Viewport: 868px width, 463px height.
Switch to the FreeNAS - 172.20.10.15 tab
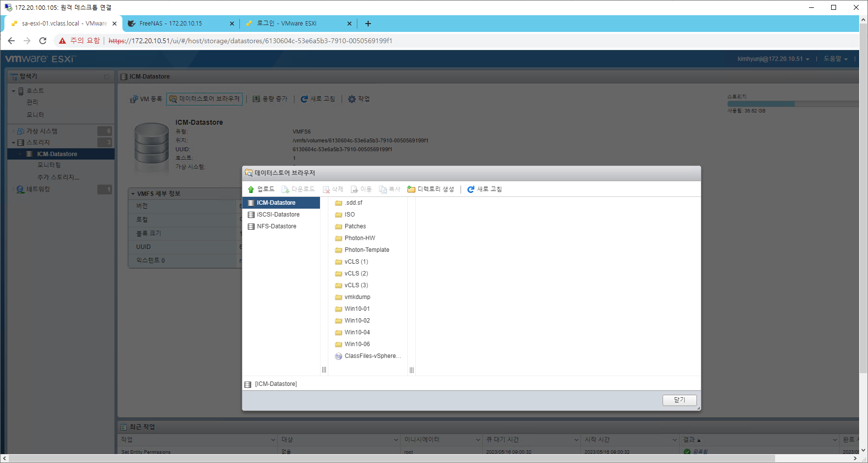tap(181, 24)
